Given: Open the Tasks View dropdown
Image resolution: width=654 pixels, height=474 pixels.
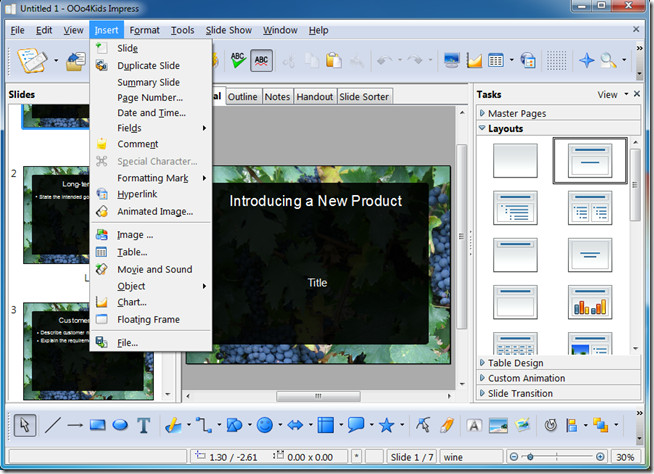Looking at the screenshot, I should point(612,95).
